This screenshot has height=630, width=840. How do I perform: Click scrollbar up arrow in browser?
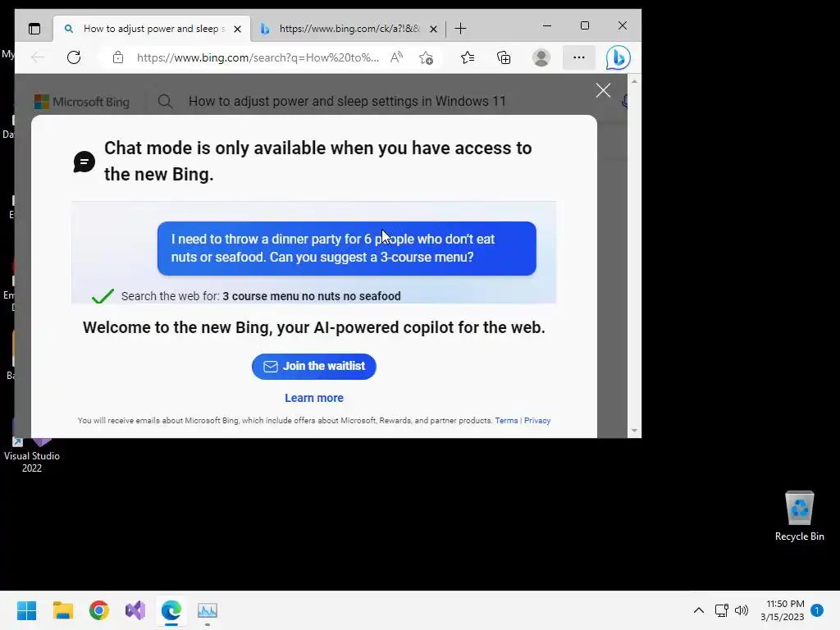(x=634, y=81)
